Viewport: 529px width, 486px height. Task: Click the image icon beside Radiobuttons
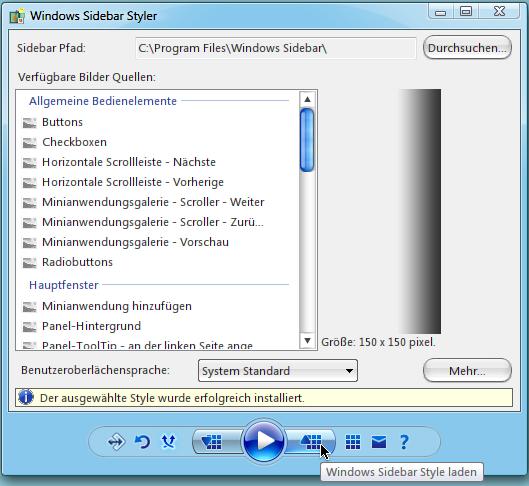(x=29, y=263)
